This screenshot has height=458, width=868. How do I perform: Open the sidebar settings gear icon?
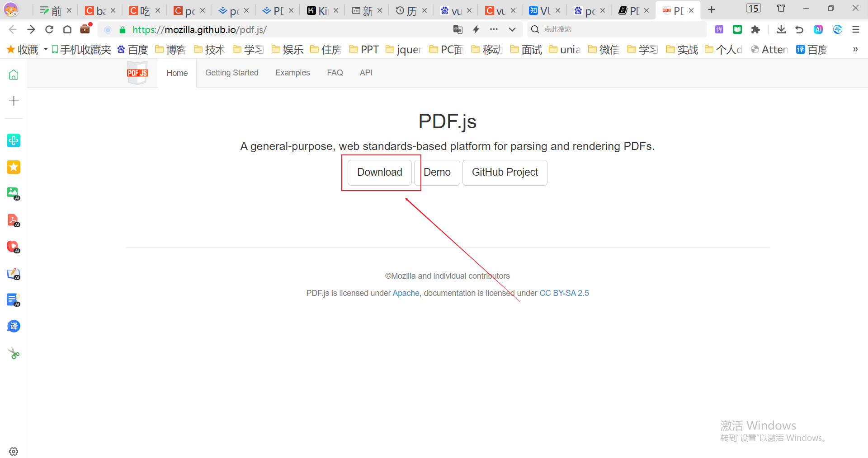click(14, 451)
